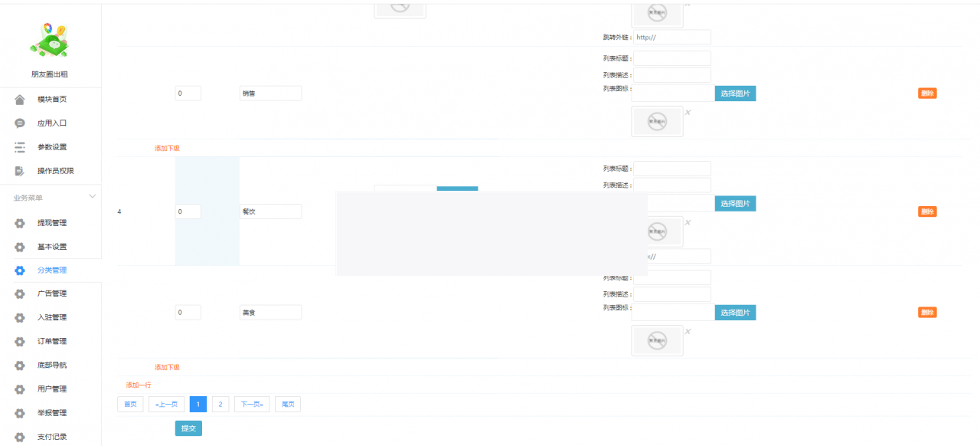
Task: Open 参数设置 via its list icon
Action: click(x=18, y=146)
